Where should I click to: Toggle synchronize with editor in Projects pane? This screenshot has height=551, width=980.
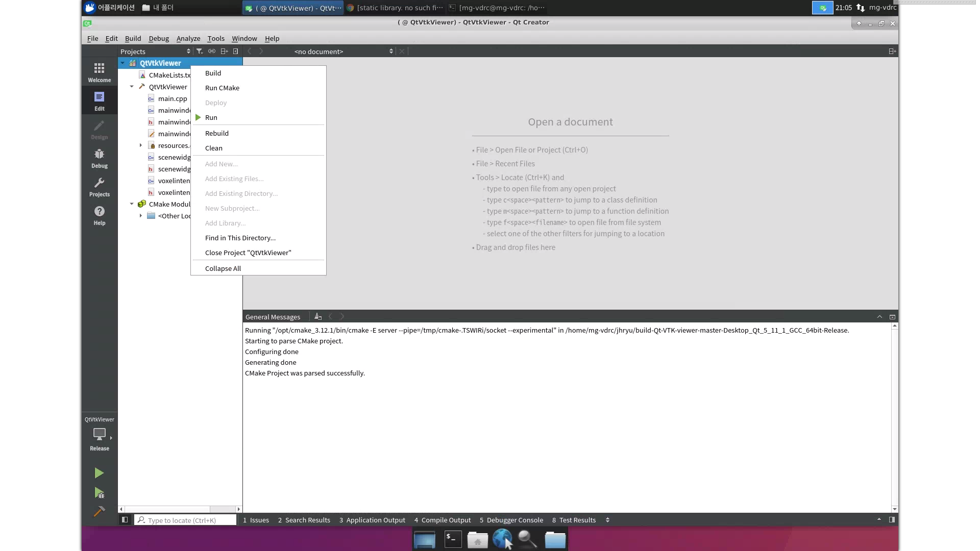click(x=212, y=51)
